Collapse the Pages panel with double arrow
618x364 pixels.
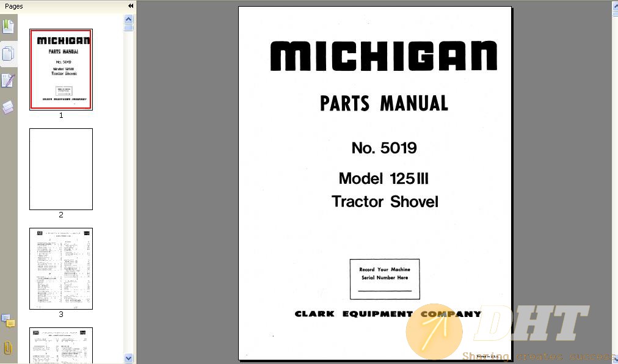click(x=131, y=6)
